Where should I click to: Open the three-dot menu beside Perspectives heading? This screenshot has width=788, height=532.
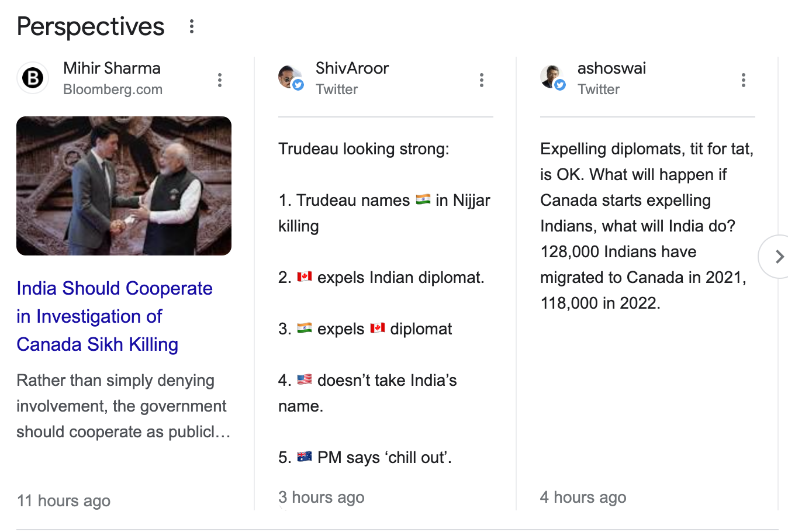(x=191, y=26)
